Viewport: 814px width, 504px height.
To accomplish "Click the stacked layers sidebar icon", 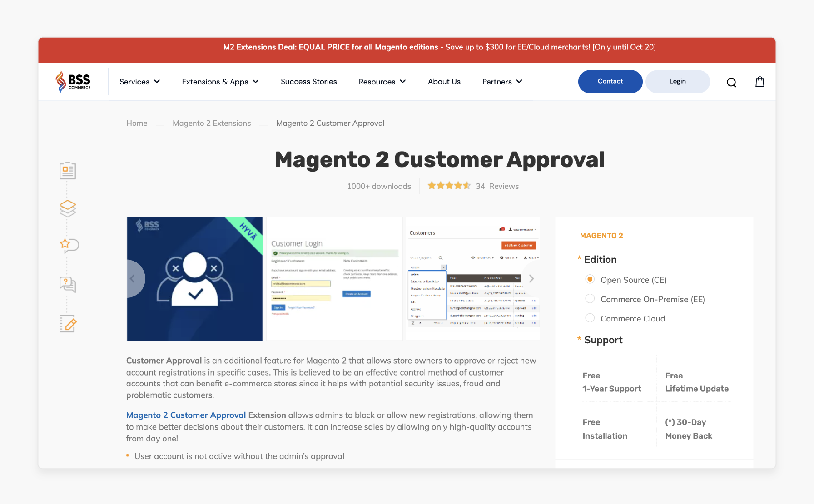I will [x=67, y=208].
